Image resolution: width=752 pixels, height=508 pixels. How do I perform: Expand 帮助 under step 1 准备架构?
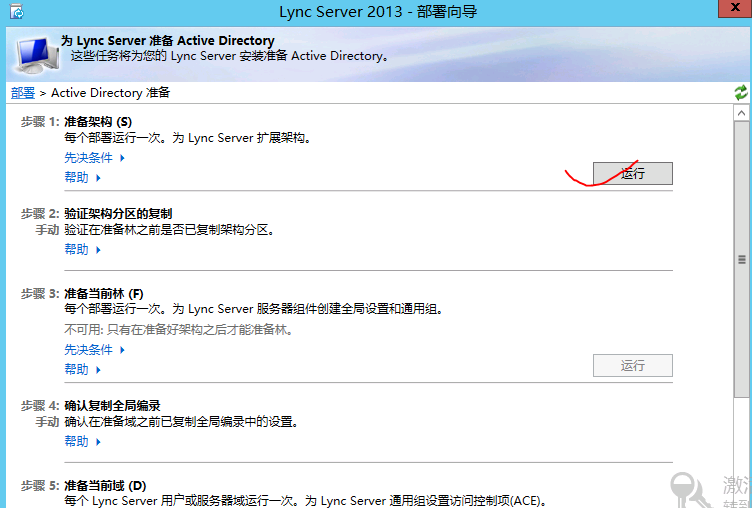(82, 177)
